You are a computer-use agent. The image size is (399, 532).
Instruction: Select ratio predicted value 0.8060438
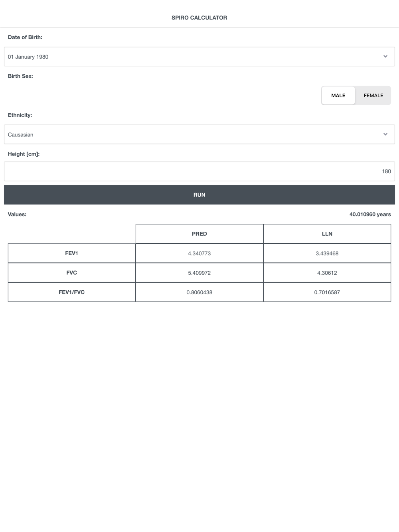[199, 292]
